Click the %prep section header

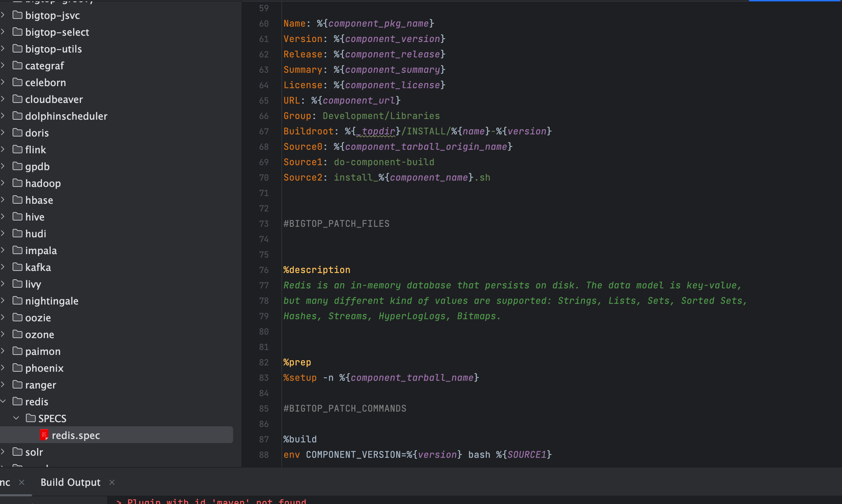[297, 362]
